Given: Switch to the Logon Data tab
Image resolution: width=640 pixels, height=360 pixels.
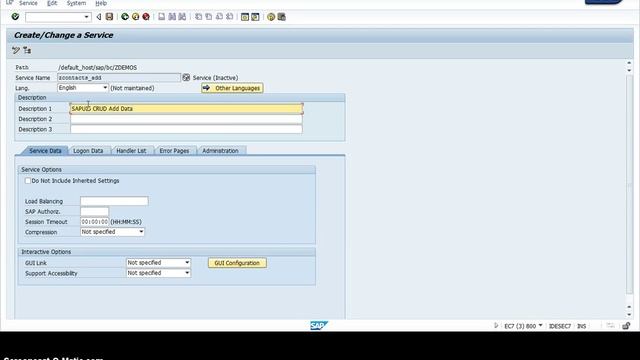Looking at the screenshot, I should pyautogui.click(x=88, y=151).
